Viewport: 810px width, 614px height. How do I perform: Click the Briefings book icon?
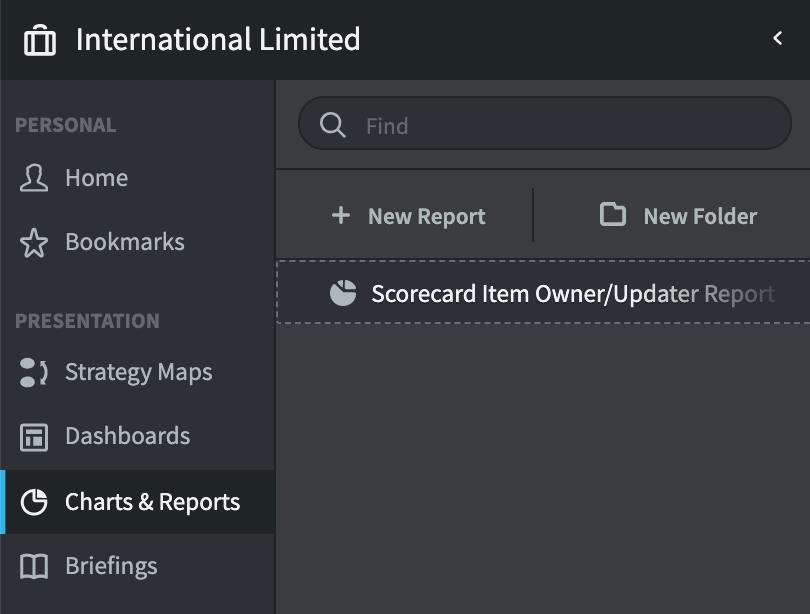pyautogui.click(x=34, y=566)
